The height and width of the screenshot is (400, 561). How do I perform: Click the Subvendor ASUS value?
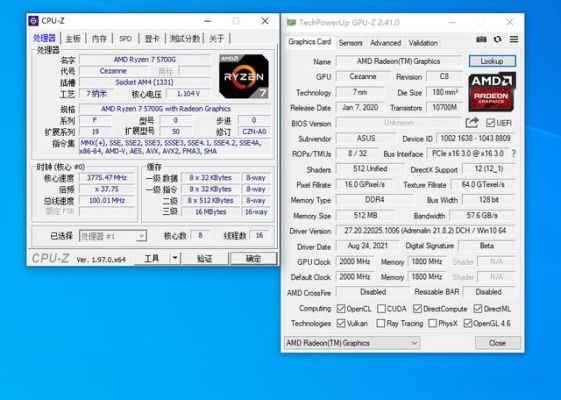(366, 138)
